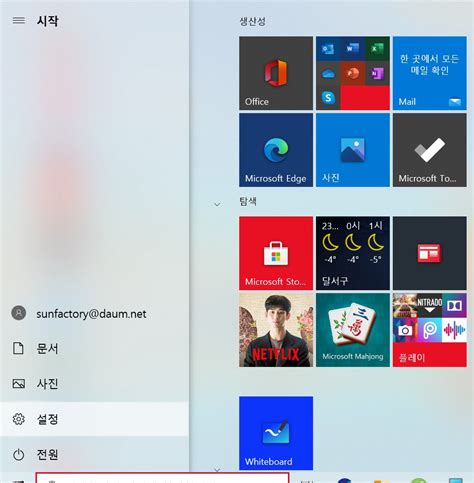Open 설정 (Settings)
This screenshot has width=474, height=483.
(94, 419)
